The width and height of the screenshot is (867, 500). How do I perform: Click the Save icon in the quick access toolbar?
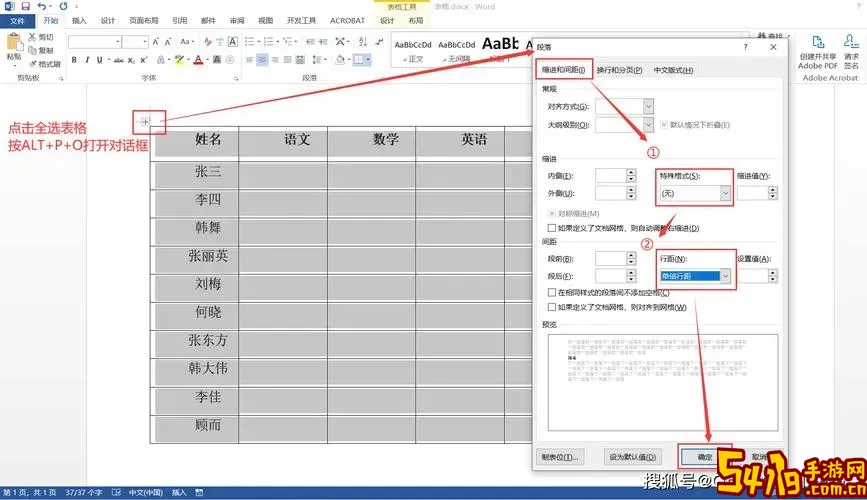[x=25, y=6]
